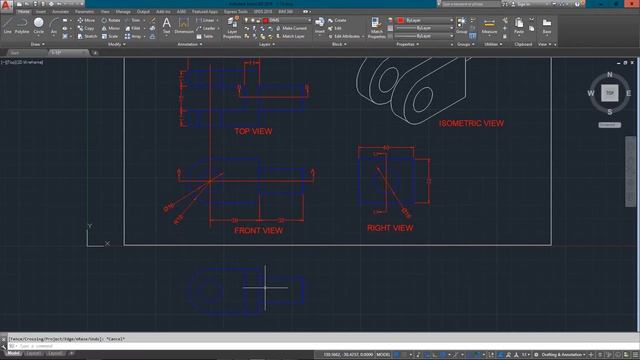Switch to the Model layout tab
640x360 pixels.
pos(13,353)
